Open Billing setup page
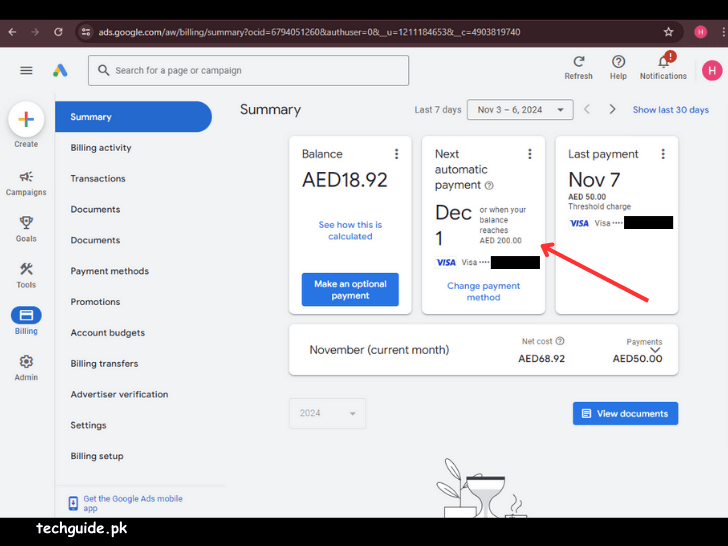This screenshot has width=728, height=546. tap(97, 456)
